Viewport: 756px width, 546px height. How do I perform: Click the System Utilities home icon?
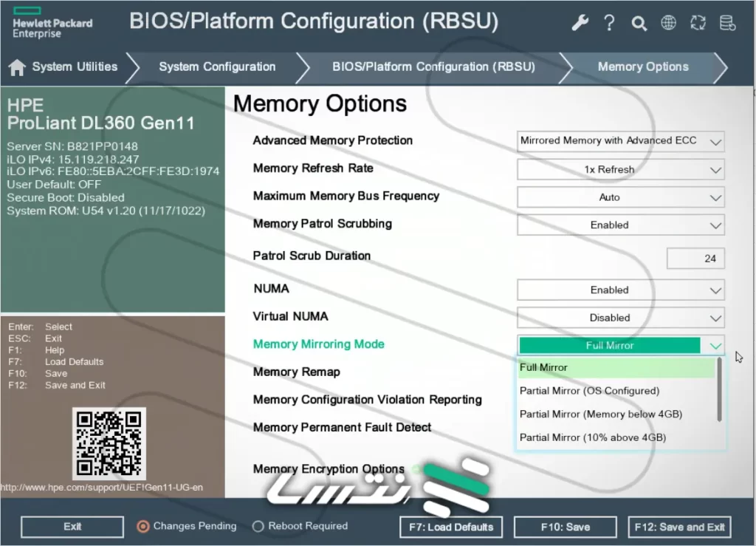click(x=17, y=67)
